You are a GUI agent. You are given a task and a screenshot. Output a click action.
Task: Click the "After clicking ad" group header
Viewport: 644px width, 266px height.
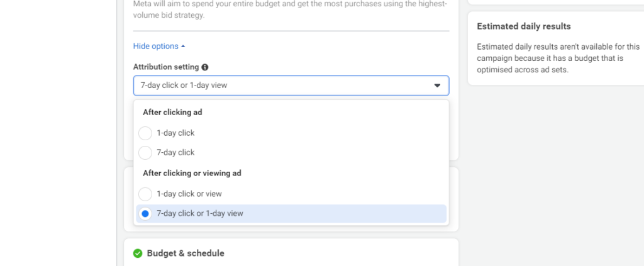point(172,113)
